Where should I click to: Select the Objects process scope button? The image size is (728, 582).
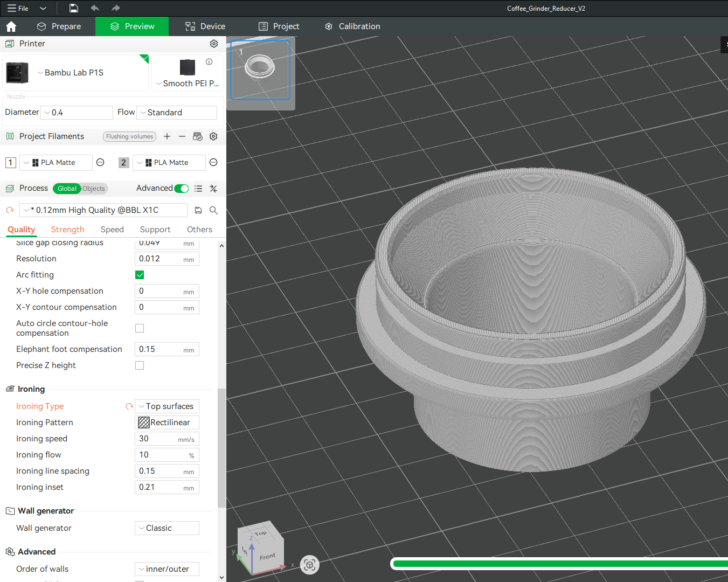[94, 189]
